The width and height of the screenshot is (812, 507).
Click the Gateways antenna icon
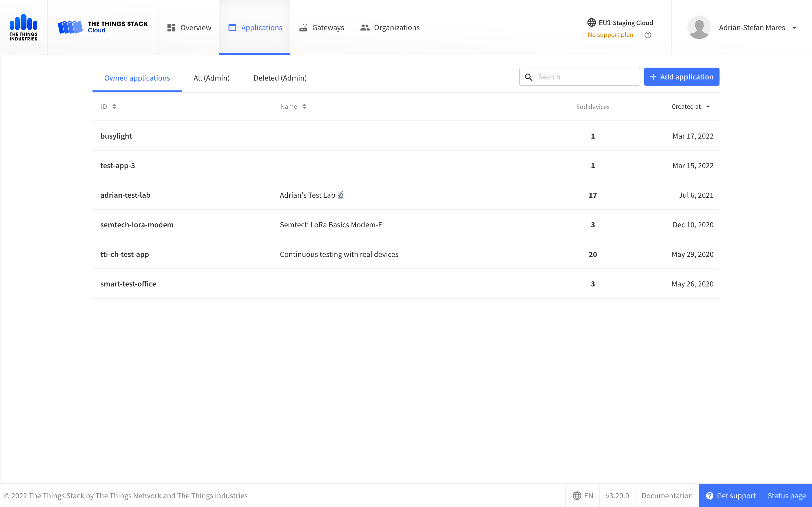[x=304, y=28]
